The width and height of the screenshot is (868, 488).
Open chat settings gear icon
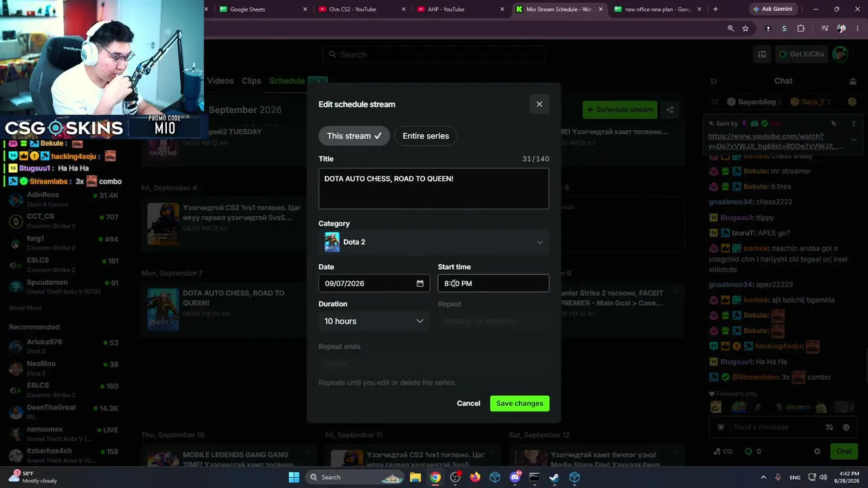pyautogui.click(x=817, y=451)
